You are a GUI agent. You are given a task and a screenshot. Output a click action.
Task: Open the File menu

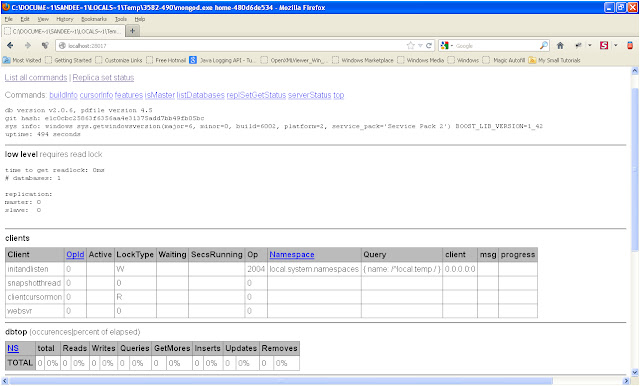9,19
